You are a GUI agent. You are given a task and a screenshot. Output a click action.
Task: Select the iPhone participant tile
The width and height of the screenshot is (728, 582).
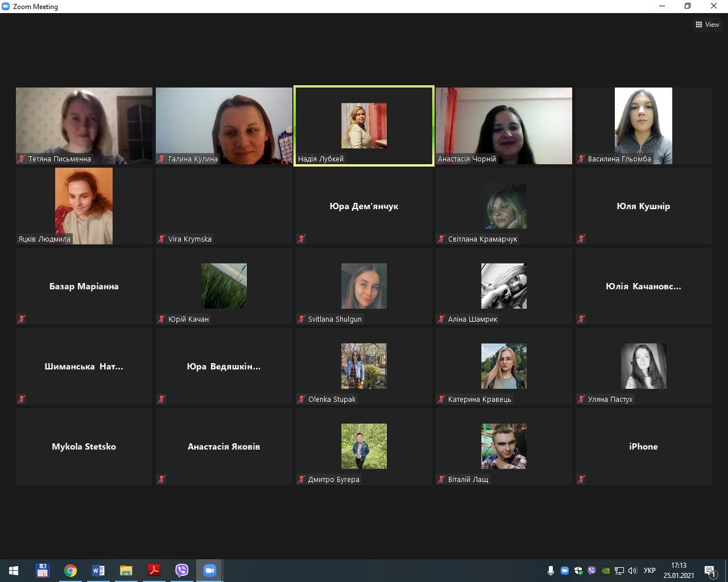pyautogui.click(x=644, y=446)
